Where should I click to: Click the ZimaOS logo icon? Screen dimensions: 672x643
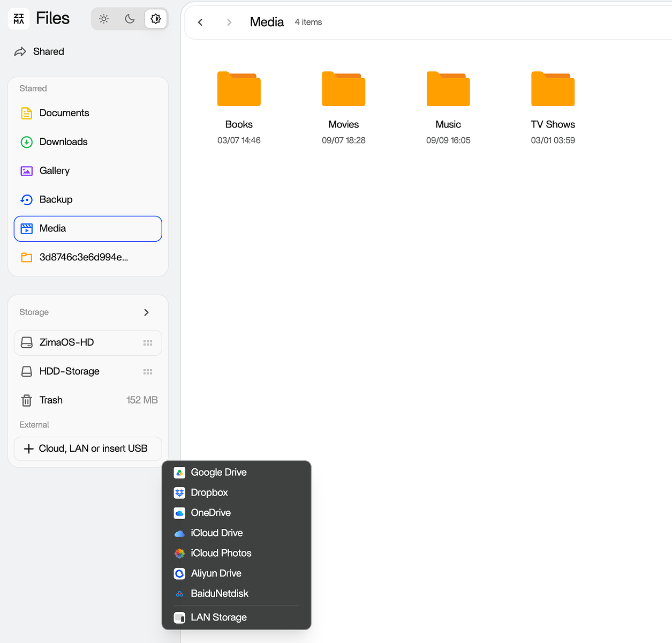tap(19, 19)
